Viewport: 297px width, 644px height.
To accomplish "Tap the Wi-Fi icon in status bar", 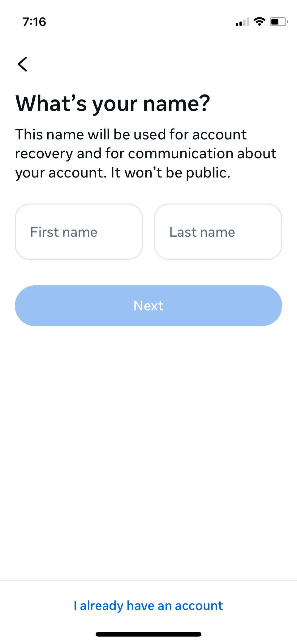I will 259,22.
